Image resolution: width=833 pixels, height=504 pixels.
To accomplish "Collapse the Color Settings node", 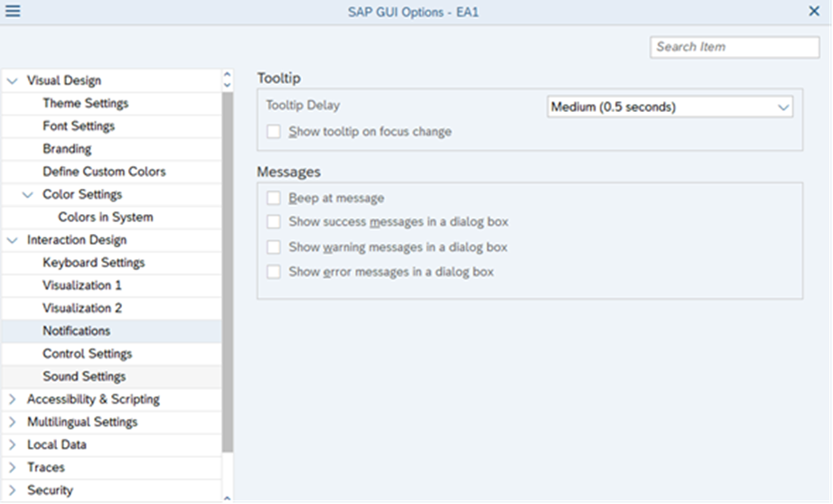I will point(27,194).
